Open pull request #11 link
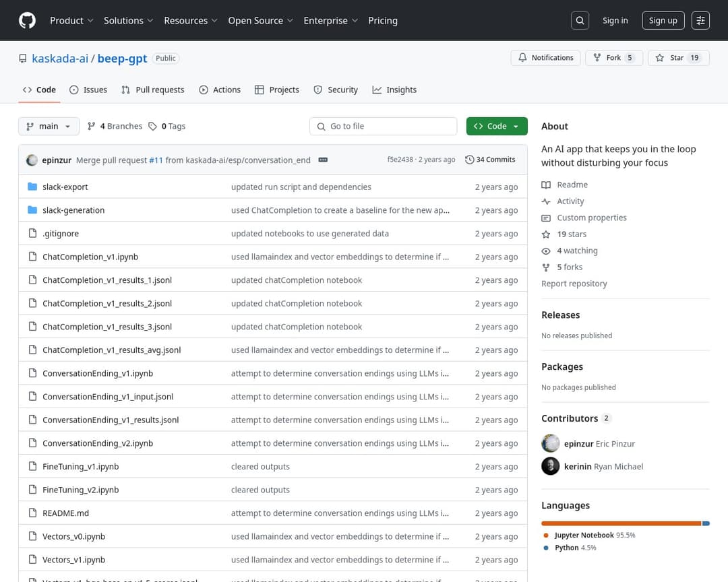Screen dimensions: 728x582 [x=156, y=160]
